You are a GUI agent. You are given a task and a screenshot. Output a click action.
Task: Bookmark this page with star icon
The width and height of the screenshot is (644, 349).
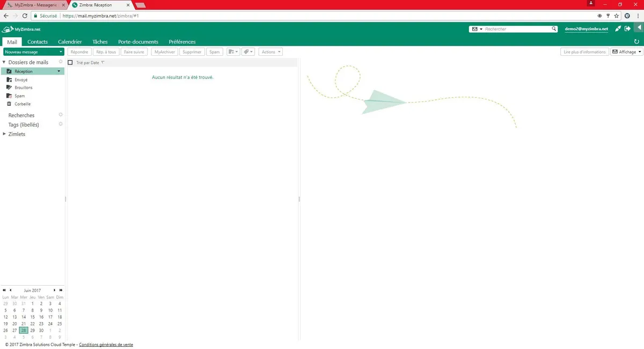click(x=618, y=16)
